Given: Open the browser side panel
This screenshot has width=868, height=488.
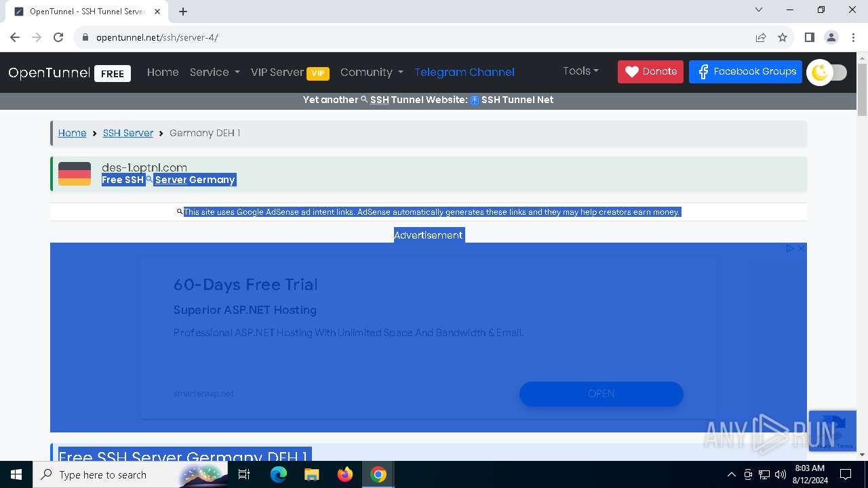Looking at the screenshot, I should click(x=809, y=37).
